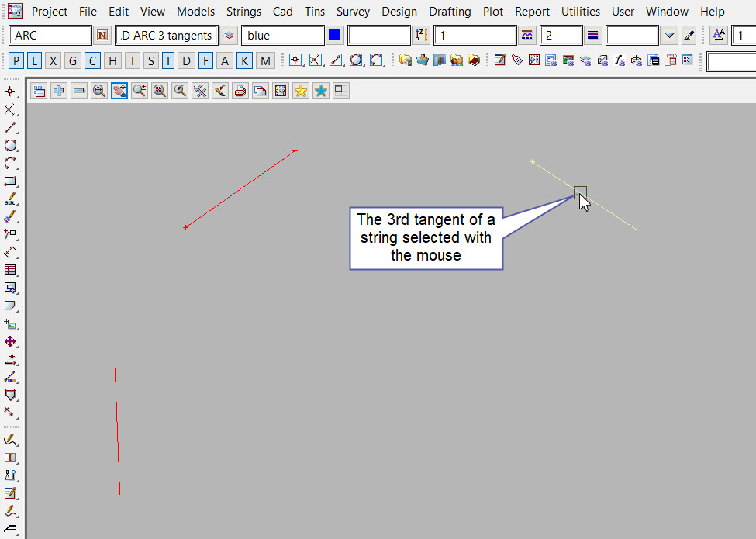Select the circle tool in left CAD toolbar
Viewport: 756px width, 539px height.
pyautogui.click(x=11, y=146)
